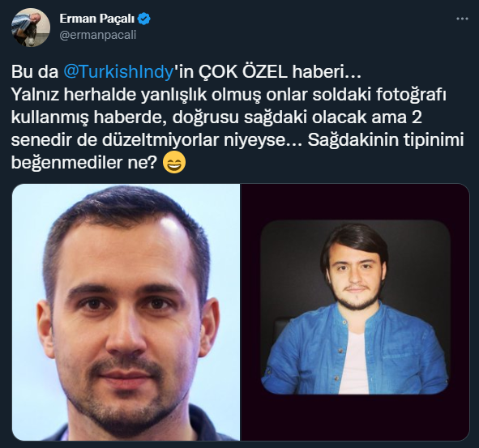479x448 pixels.
Task: Open the left photo of short-haired man
Action: (126, 312)
